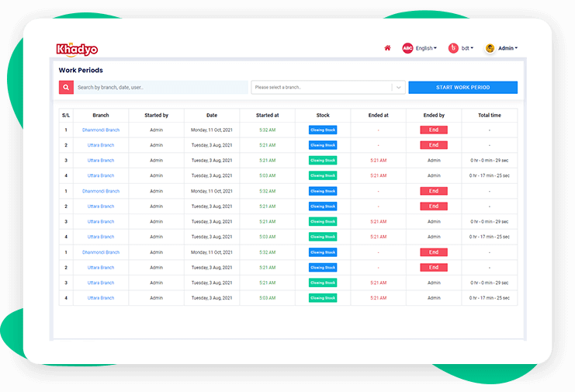Viewport: 575px width, 392px height.
Task: Click the START WORK PERIOD button
Action: [462, 87]
